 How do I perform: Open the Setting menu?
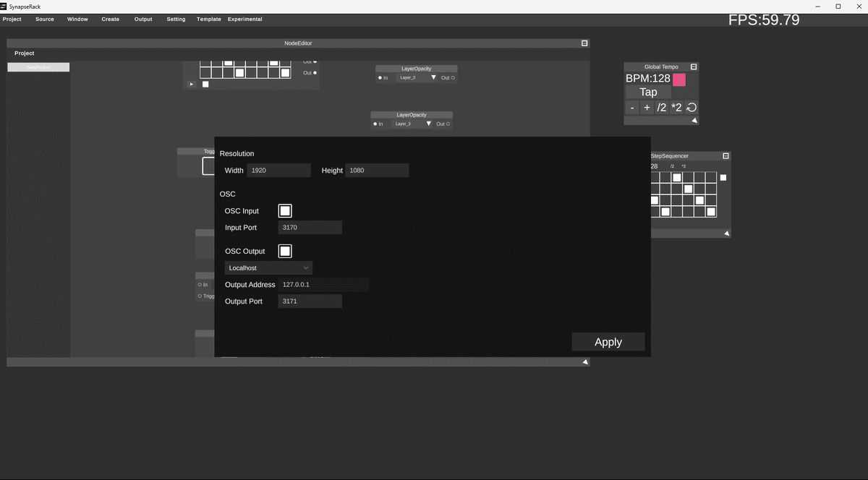(176, 19)
